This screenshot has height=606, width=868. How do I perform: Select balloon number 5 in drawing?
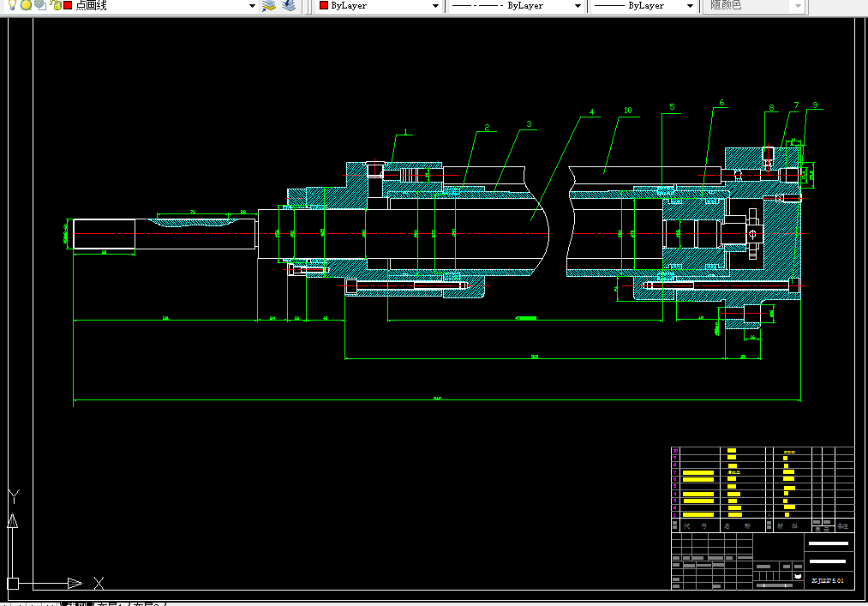[672, 107]
